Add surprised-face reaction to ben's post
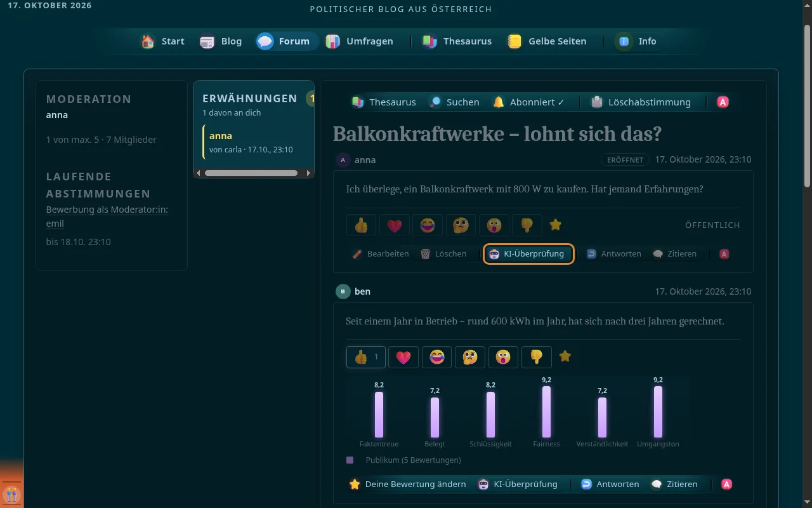 [x=503, y=357]
